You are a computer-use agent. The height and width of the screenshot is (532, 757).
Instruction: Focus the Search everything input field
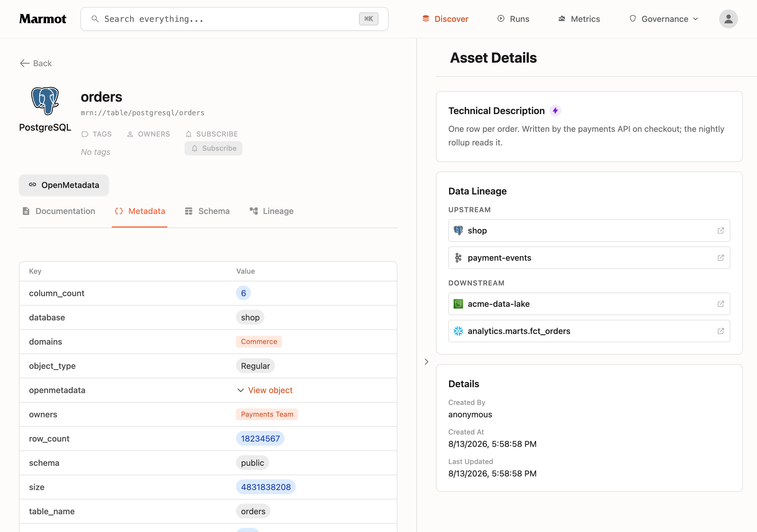[x=234, y=19]
